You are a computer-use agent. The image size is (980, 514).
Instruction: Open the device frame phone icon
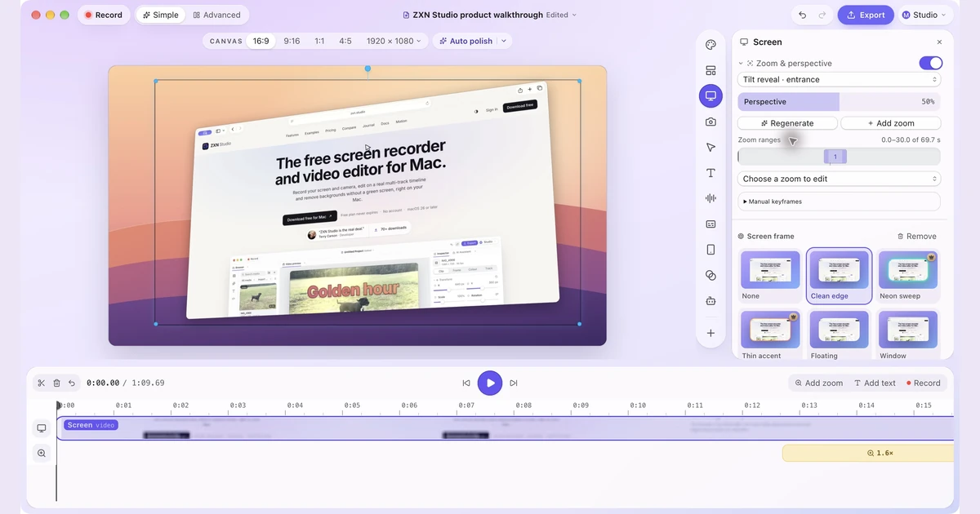click(710, 250)
